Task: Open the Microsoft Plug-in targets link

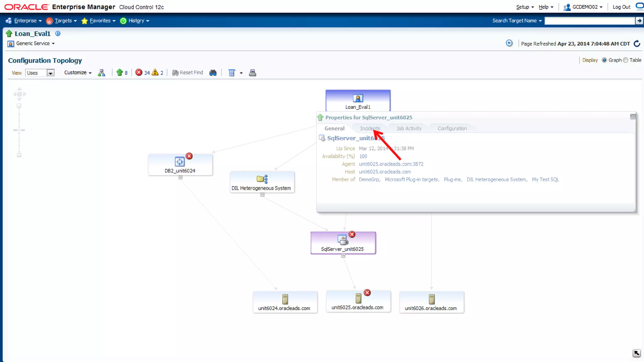Action: click(x=411, y=179)
